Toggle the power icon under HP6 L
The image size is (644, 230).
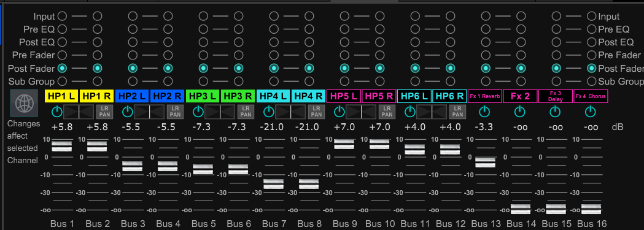[x=410, y=111]
